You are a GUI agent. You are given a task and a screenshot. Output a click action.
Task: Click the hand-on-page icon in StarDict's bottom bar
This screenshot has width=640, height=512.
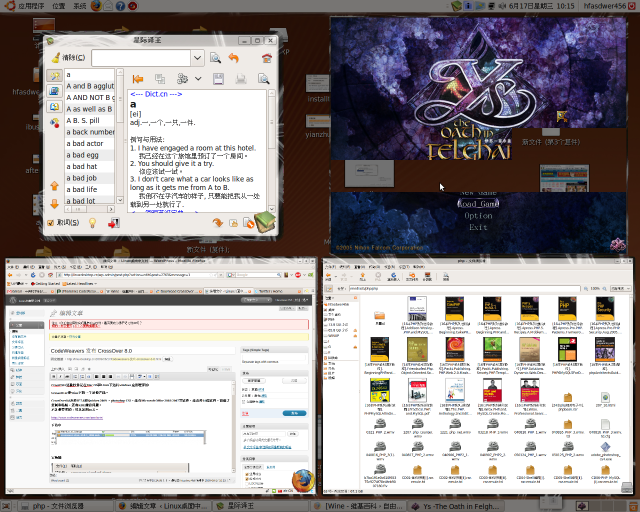tap(233, 223)
